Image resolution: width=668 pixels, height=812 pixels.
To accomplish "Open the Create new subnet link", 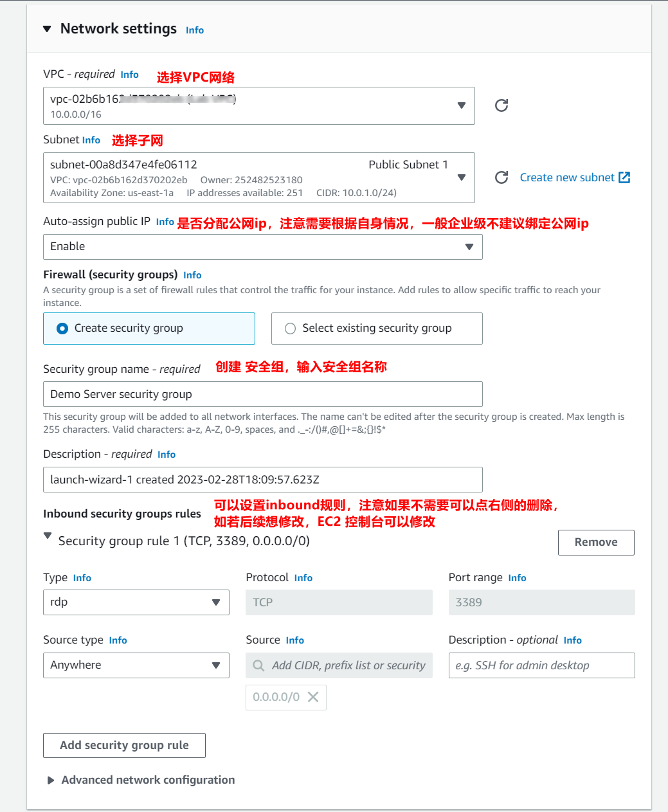I will click(567, 177).
